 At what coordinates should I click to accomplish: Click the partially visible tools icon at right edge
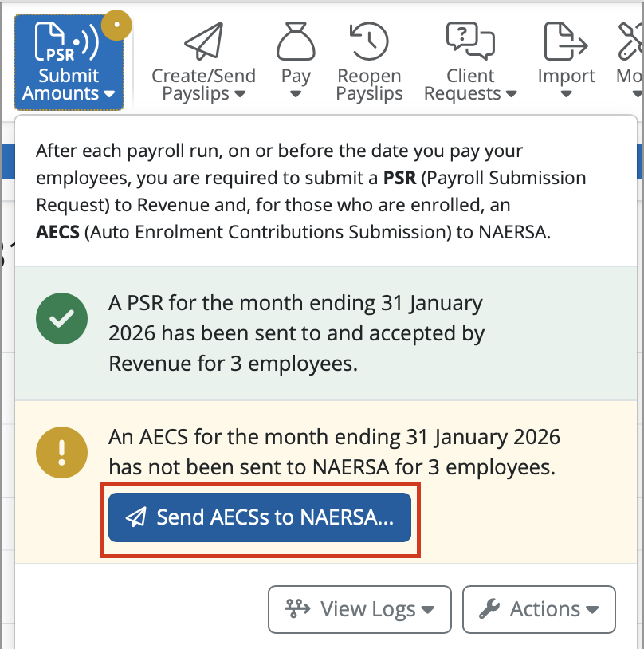pyautogui.click(x=631, y=41)
